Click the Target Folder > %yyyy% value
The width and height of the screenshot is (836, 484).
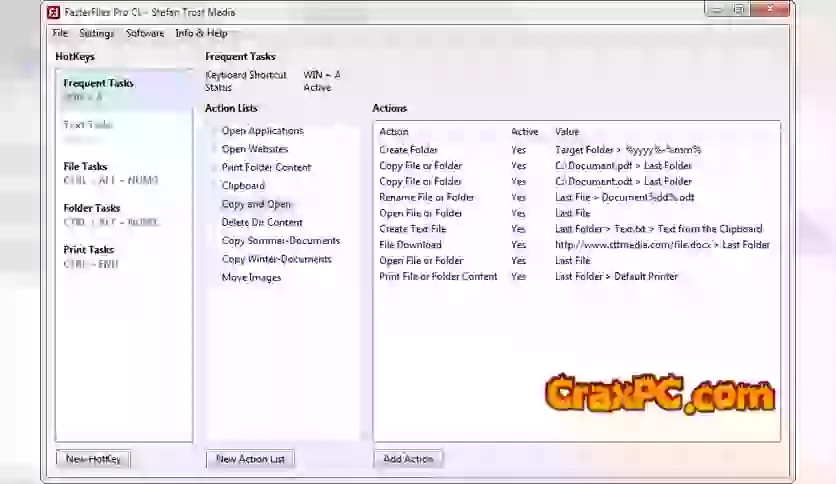tap(628, 150)
